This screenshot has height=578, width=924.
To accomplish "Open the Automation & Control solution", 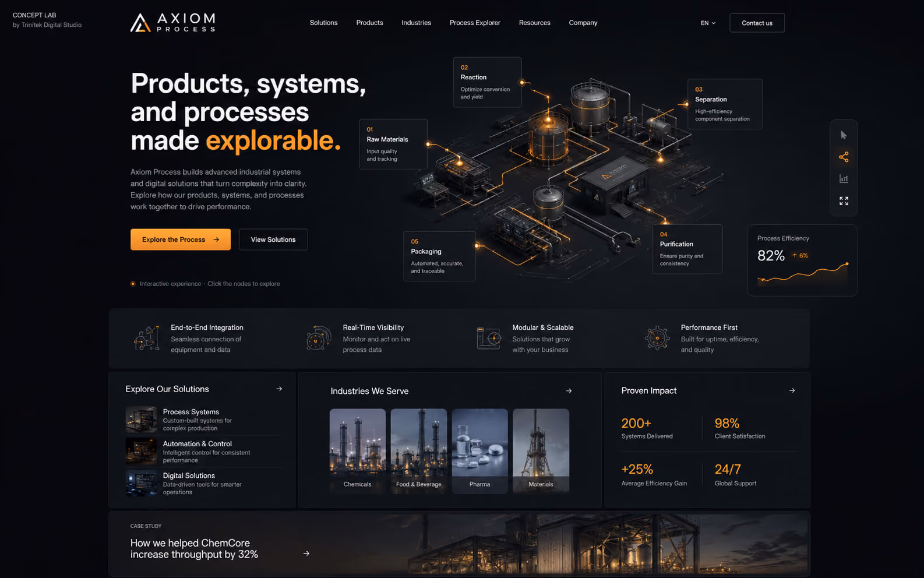I will click(204, 452).
